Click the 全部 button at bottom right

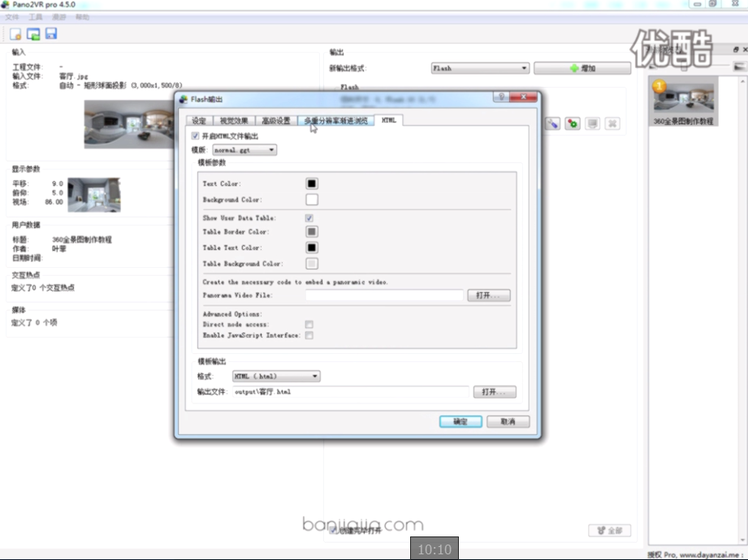click(x=610, y=531)
